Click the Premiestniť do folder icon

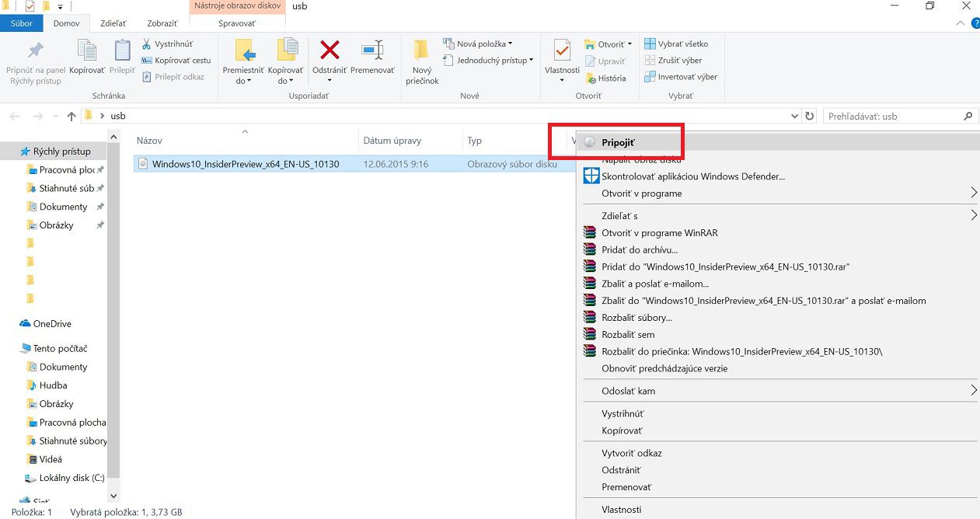pyautogui.click(x=246, y=50)
